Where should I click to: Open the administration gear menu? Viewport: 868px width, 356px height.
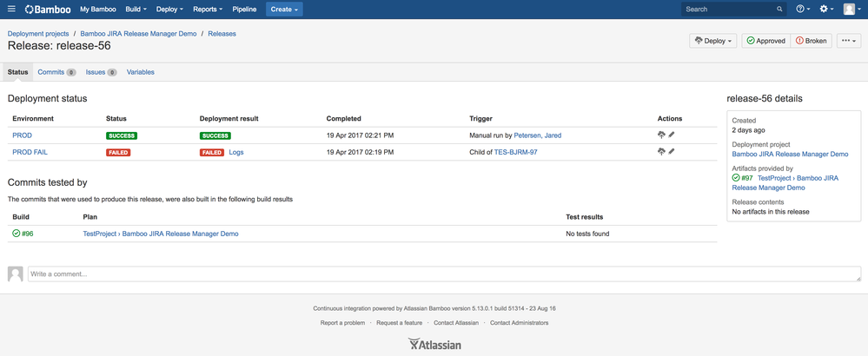826,9
